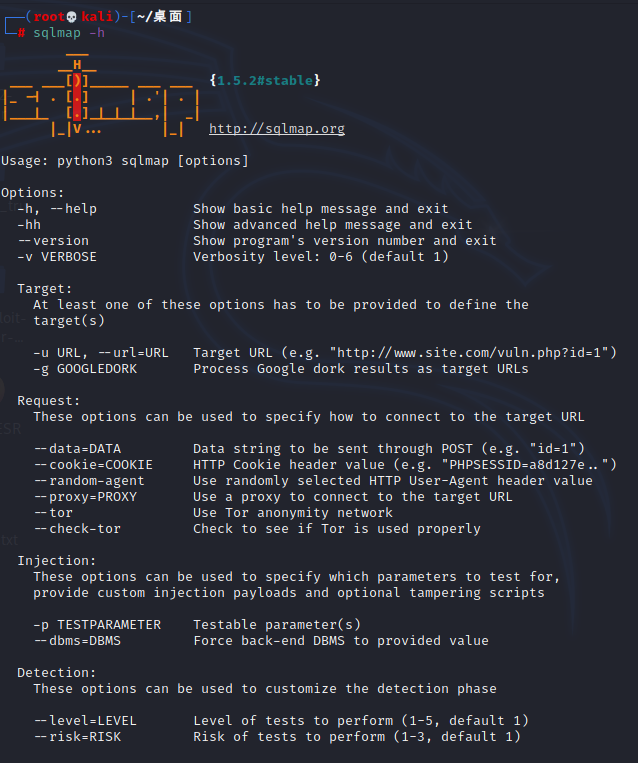
Task: Click the --random-agent option
Action: (89, 481)
